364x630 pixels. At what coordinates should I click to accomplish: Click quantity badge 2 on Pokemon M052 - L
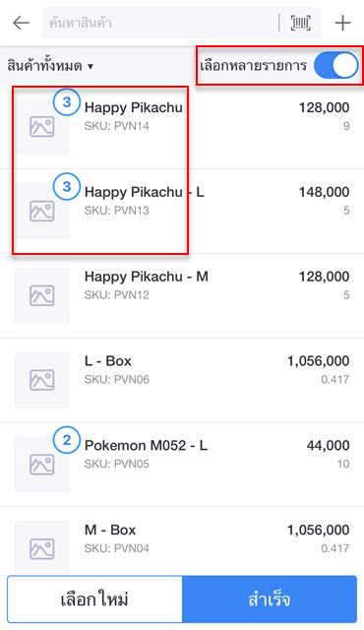(67, 440)
